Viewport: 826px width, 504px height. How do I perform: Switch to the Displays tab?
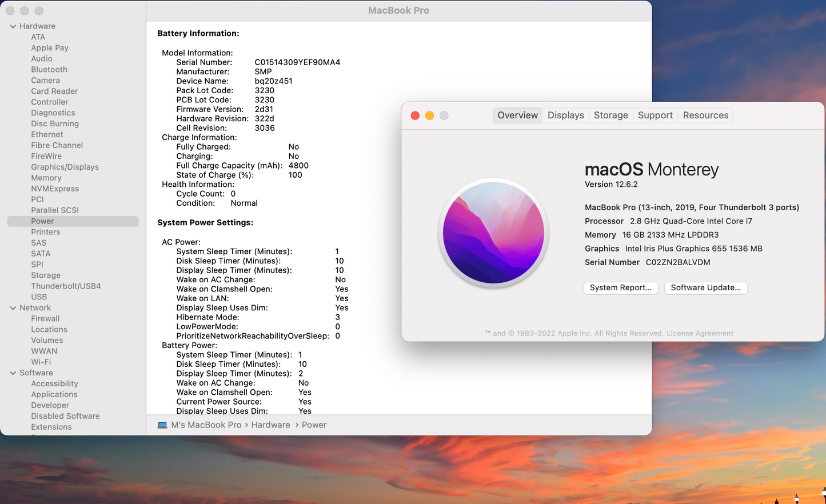coord(565,115)
